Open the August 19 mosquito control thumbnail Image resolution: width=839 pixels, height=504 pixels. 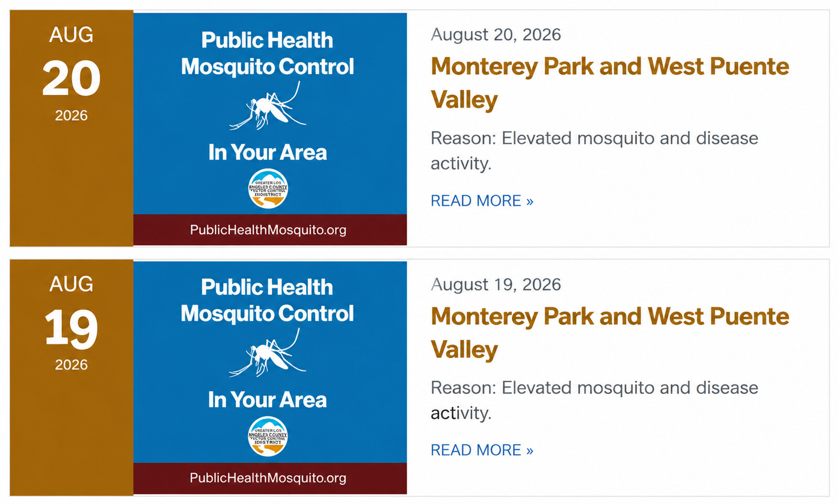click(270, 378)
